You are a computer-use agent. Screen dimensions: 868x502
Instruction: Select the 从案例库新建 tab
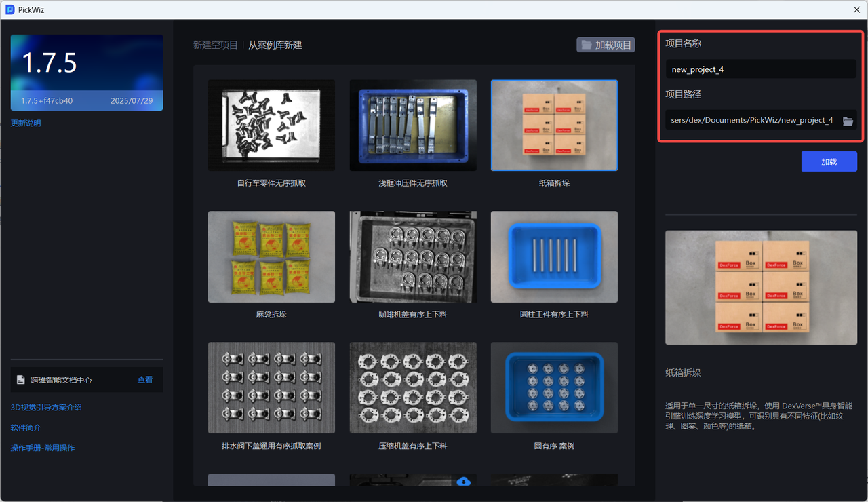[275, 45]
